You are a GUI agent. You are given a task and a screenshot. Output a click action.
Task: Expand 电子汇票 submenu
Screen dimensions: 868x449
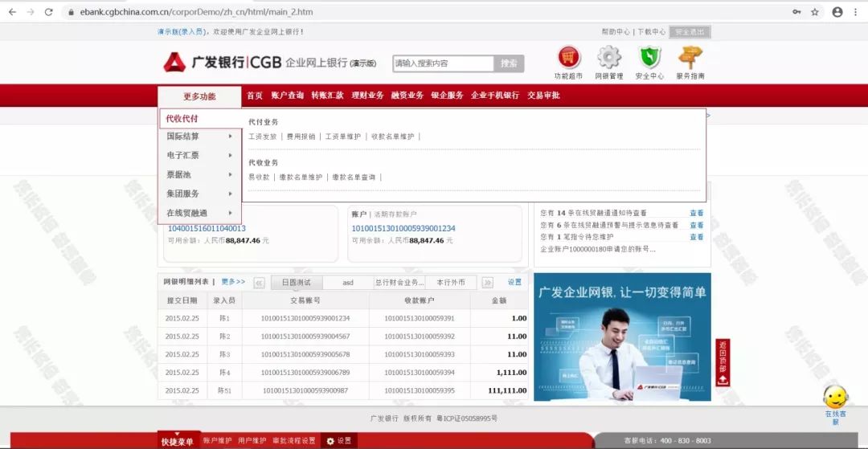[x=200, y=155]
